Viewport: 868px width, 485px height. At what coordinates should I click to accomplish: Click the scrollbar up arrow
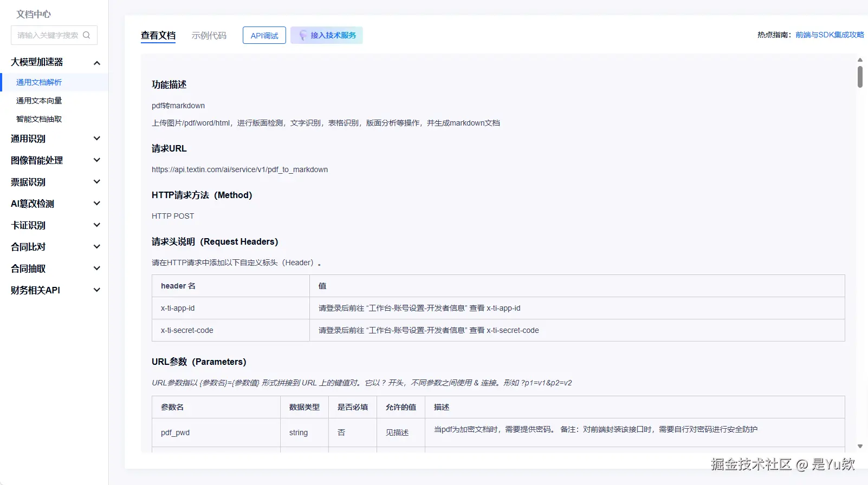pos(860,60)
